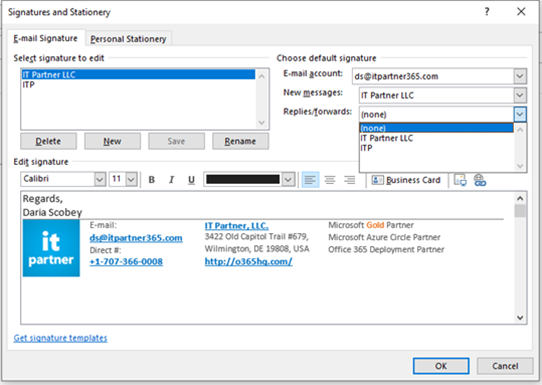Expand the New messages signature dropdown
Image resolution: width=542 pixels, height=385 pixels.
point(520,95)
